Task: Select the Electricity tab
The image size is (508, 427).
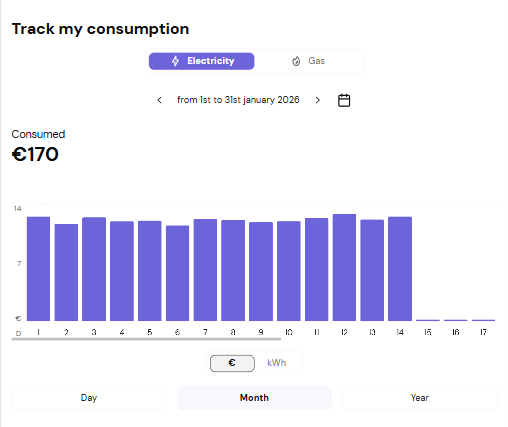Action: (201, 61)
